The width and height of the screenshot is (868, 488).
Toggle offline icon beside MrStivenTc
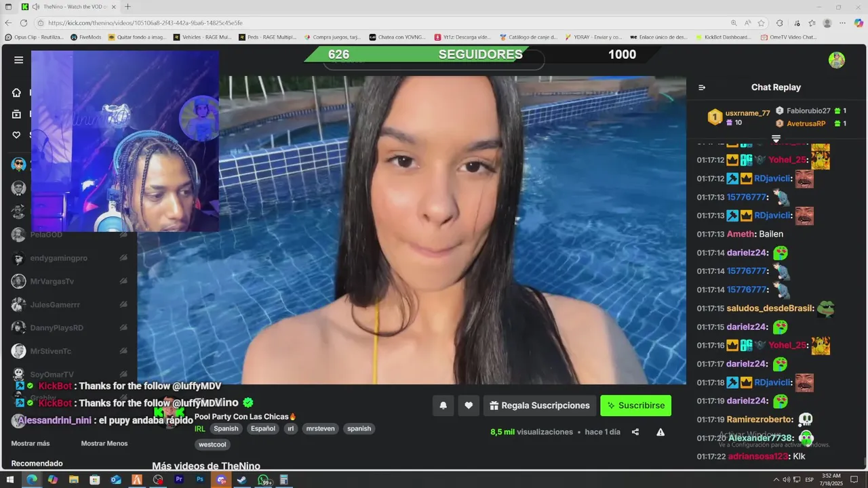coord(123,351)
